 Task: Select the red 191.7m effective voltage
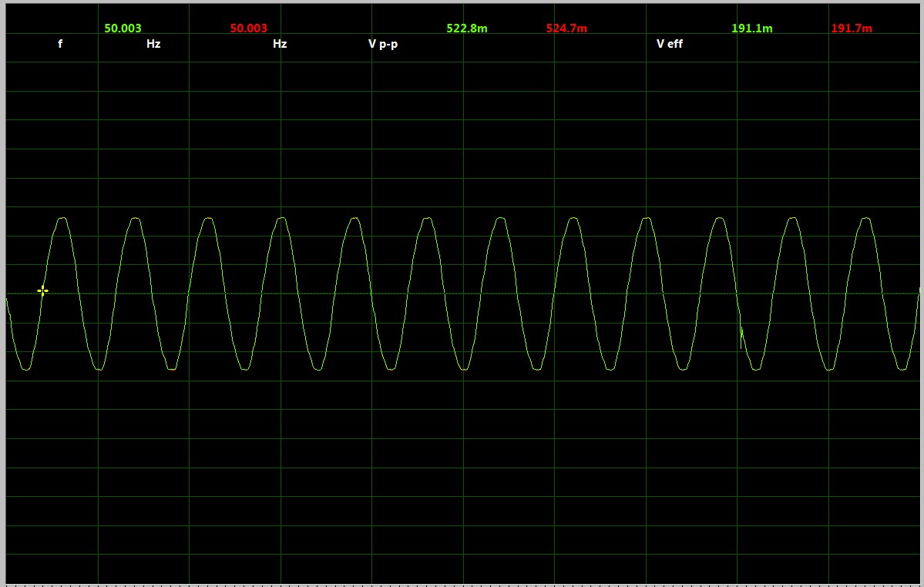[852, 29]
